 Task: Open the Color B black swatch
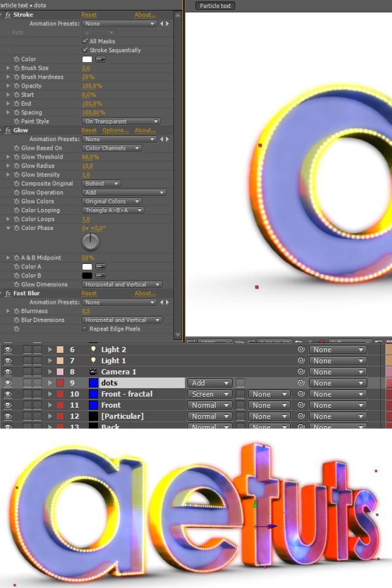click(87, 276)
